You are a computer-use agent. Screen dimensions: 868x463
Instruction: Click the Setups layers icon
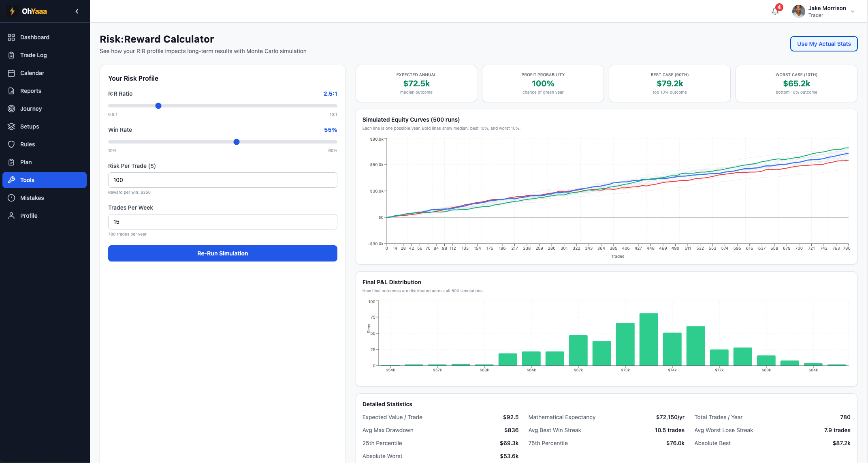pyautogui.click(x=11, y=126)
